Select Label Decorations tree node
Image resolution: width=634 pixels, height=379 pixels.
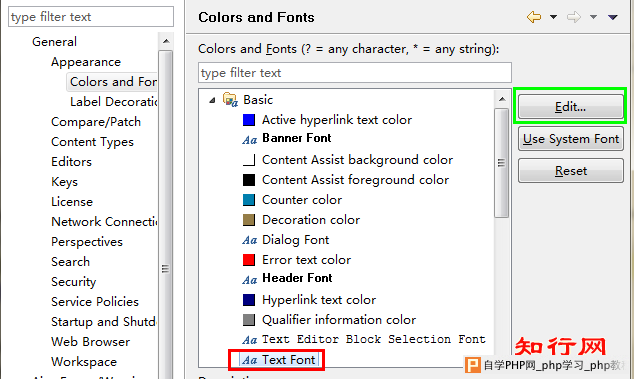click(114, 102)
